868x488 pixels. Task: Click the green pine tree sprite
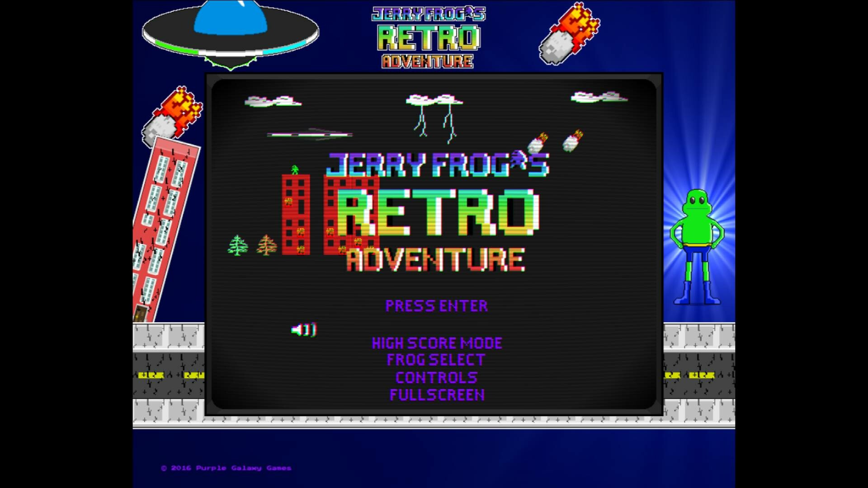click(238, 245)
